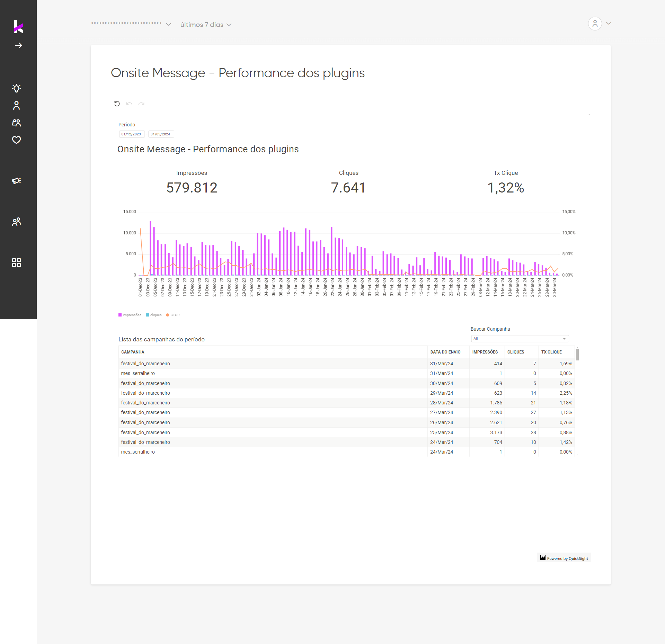Expand the sidebar with arrow icon
The width and height of the screenshot is (665, 644).
click(18, 45)
